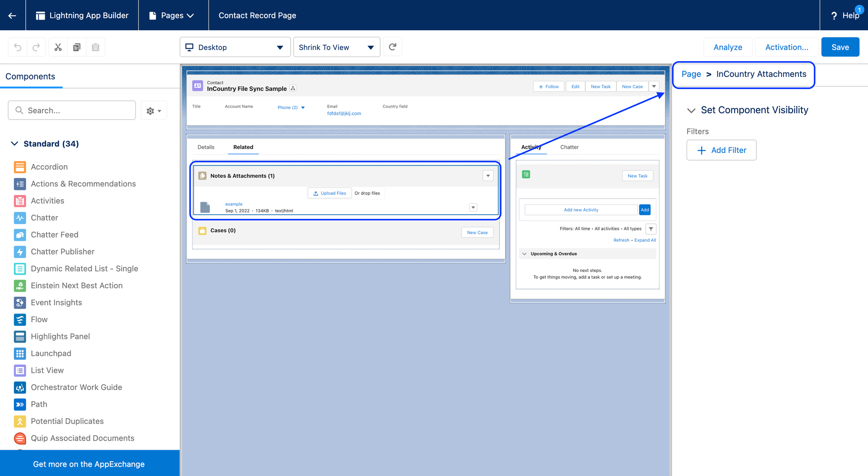Screen dimensions: 868x476
Task: Choose the Orchestrator Work Guide component
Action: click(x=68, y=387)
